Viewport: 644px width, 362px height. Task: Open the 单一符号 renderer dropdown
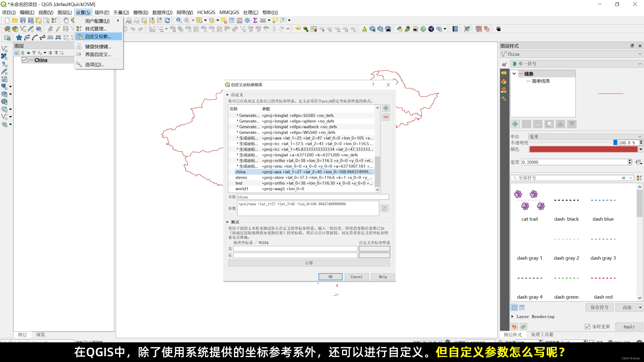pos(576,64)
